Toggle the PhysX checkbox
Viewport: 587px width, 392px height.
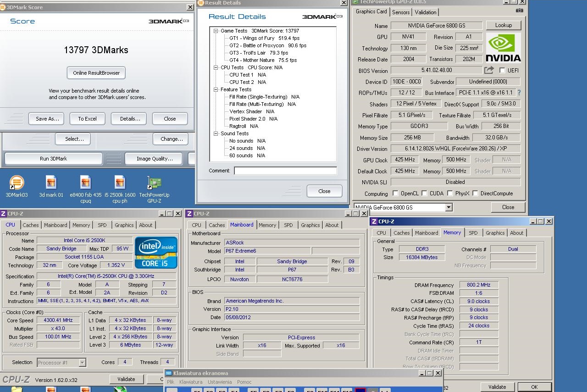click(450, 193)
